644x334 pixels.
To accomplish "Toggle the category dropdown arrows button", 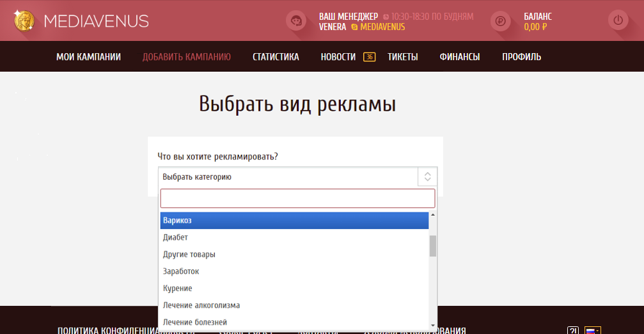I will click(x=428, y=177).
